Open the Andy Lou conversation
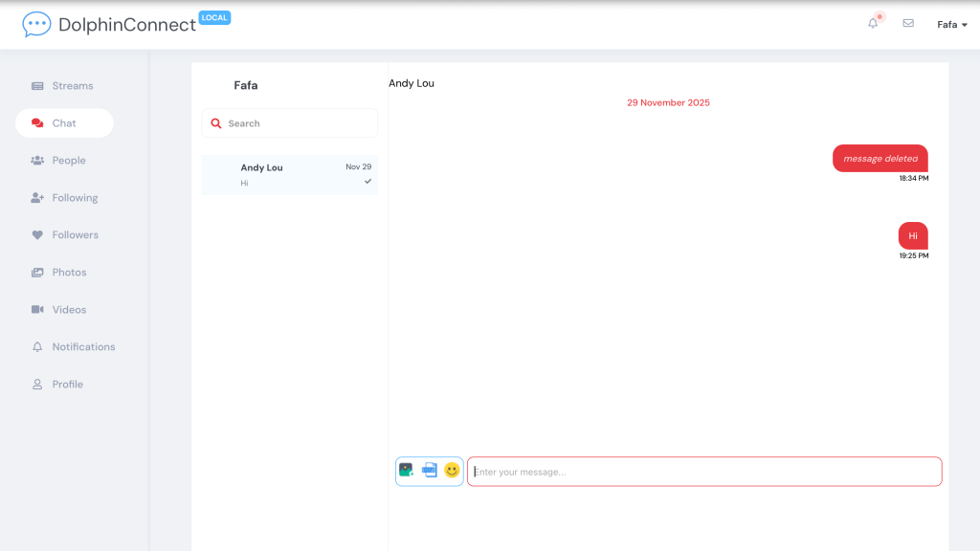This screenshot has height=551, width=980. pos(289,175)
